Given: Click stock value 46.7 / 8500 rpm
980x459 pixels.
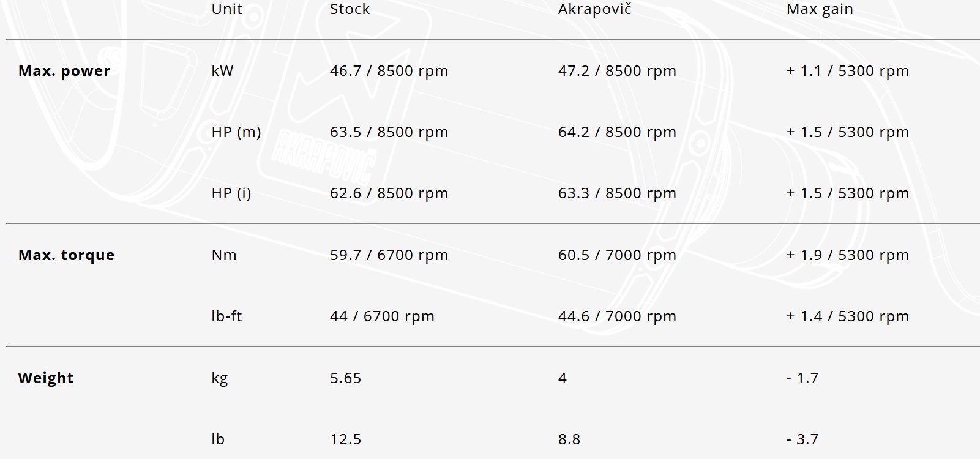Looking at the screenshot, I should click(389, 71).
